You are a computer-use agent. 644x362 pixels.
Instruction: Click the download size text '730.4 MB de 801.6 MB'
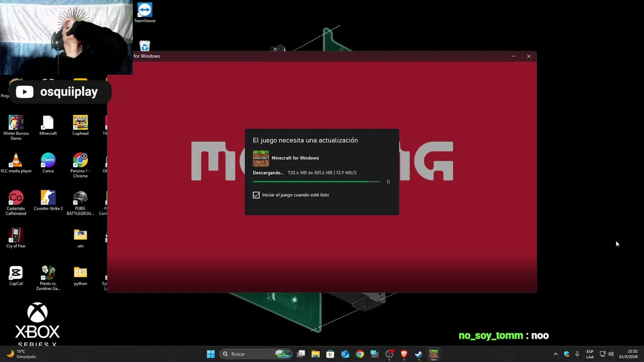pos(310,172)
